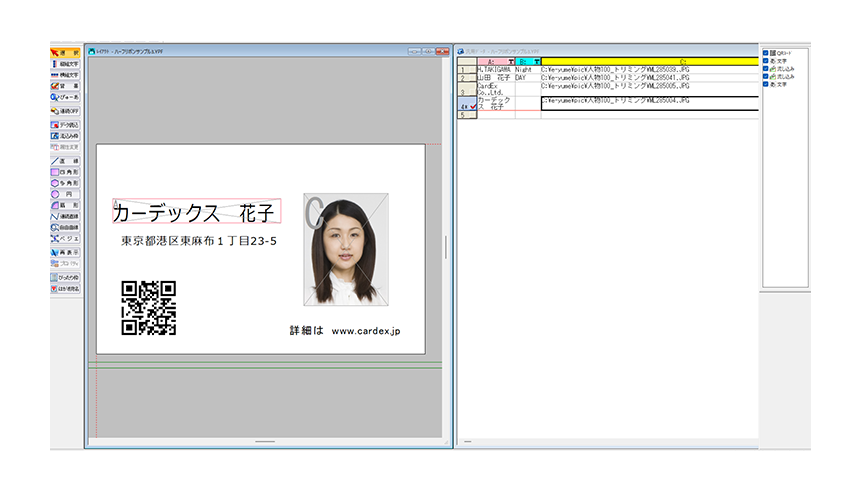The image size is (861, 492).
Task: Pick the 四角形 rectangle shape tool
Action: pyautogui.click(x=65, y=172)
